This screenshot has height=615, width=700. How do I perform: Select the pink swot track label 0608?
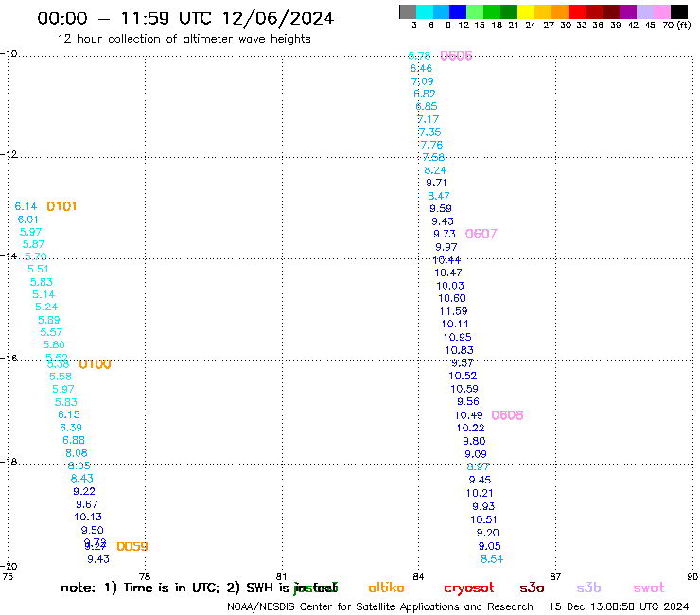[507, 415]
